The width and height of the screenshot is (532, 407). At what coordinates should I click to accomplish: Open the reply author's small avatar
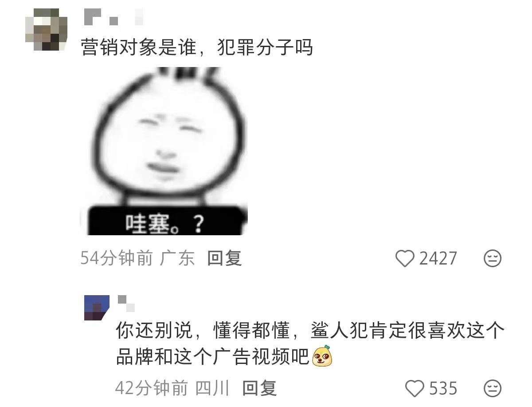tap(97, 308)
